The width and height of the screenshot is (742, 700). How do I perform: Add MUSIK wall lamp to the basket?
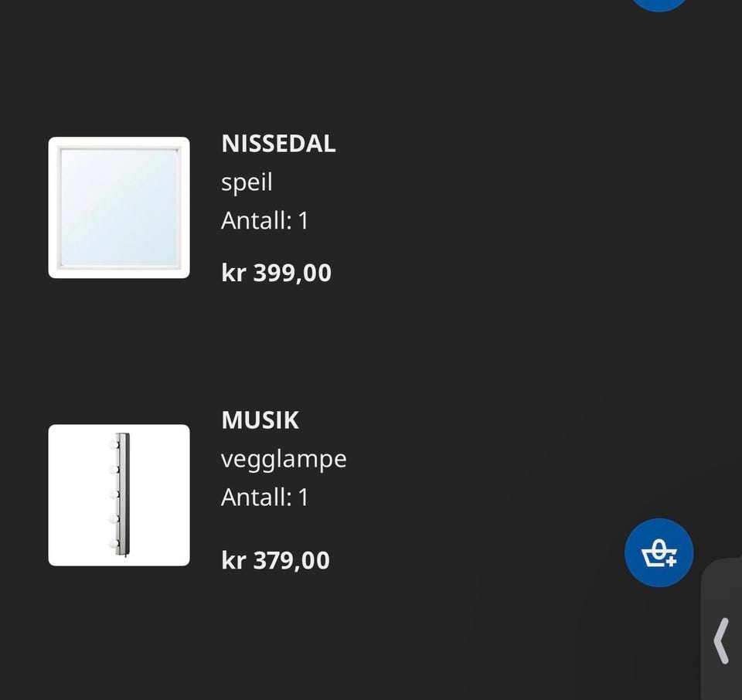point(659,552)
